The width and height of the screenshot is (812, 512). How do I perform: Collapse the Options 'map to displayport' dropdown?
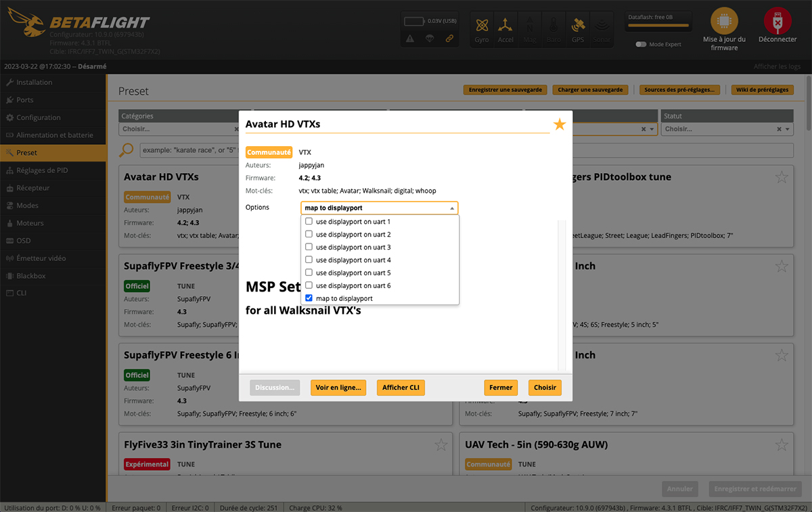[x=380, y=208]
